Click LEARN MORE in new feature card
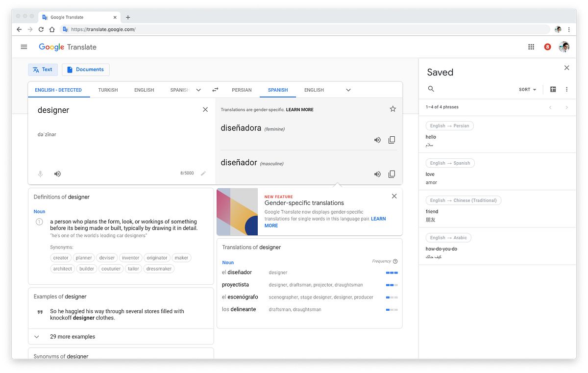The image size is (588, 373). [325, 222]
